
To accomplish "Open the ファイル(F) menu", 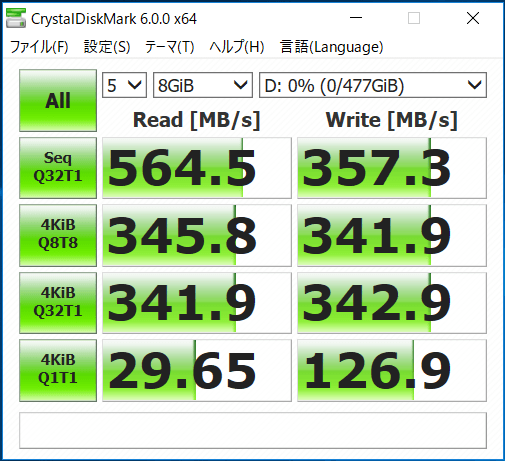I will pyautogui.click(x=39, y=47).
